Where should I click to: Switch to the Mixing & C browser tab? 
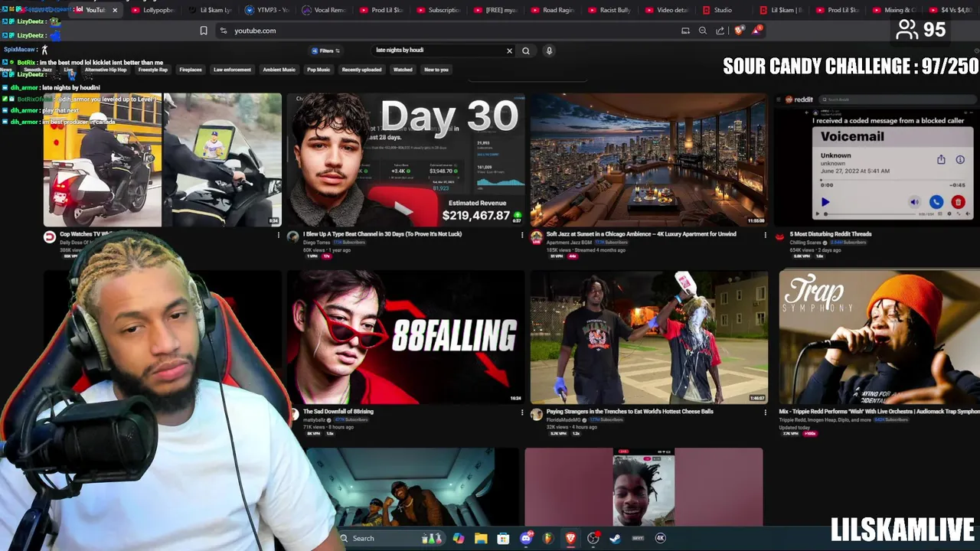[895, 10]
